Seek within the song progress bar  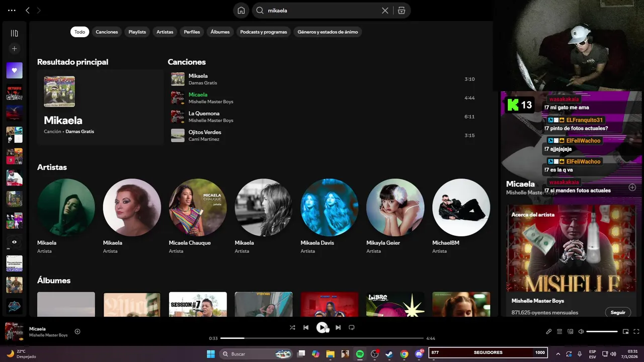point(322,338)
